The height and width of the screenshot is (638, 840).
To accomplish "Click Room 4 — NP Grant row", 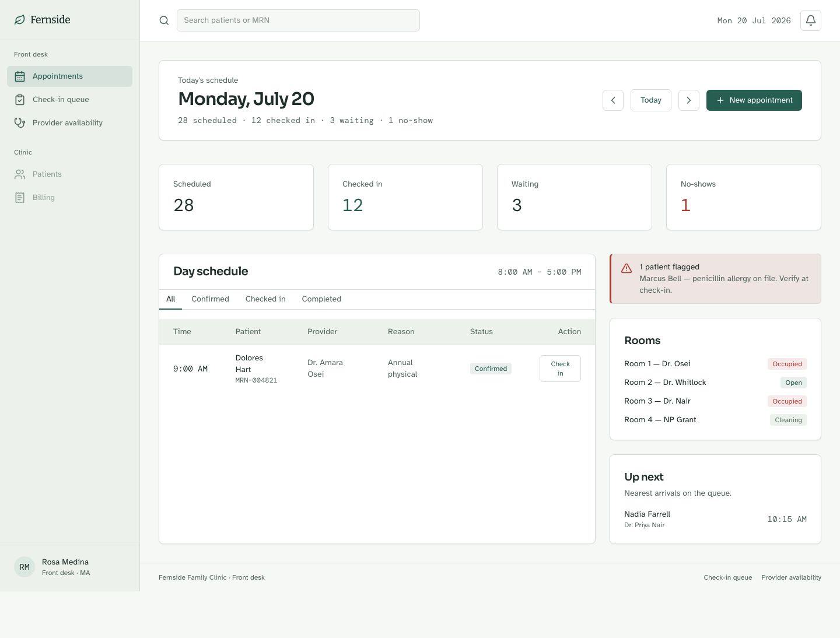I will [715, 420].
